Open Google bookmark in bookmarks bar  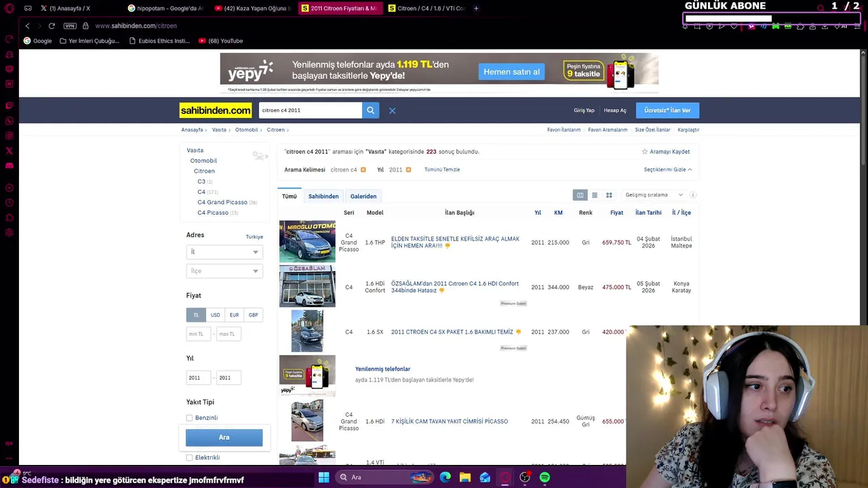(x=37, y=41)
